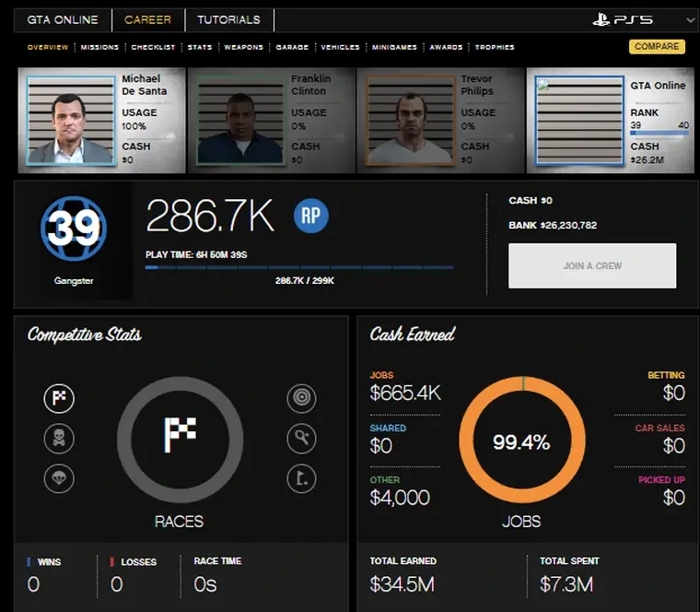View the Weapons section
This screenshot has width=700, height=612.
[x=244, y=47]
